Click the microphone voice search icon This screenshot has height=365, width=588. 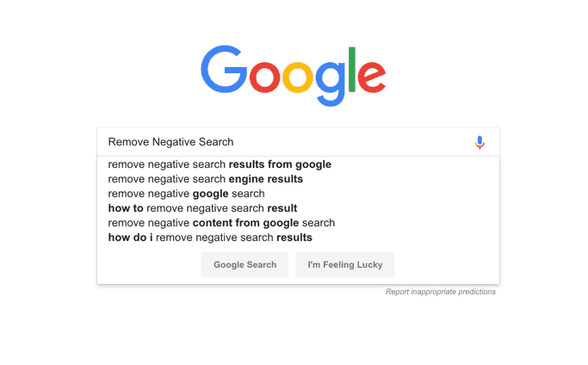pyautogui.click(x=480, y=143)
